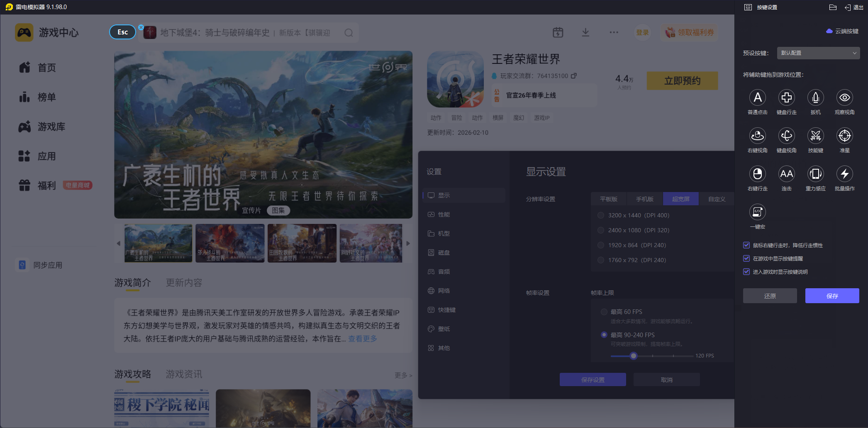868x428 pixels.
Task: Select resolution 1920 x 864 (DPI 240)
Action: [x=600, y=245]
